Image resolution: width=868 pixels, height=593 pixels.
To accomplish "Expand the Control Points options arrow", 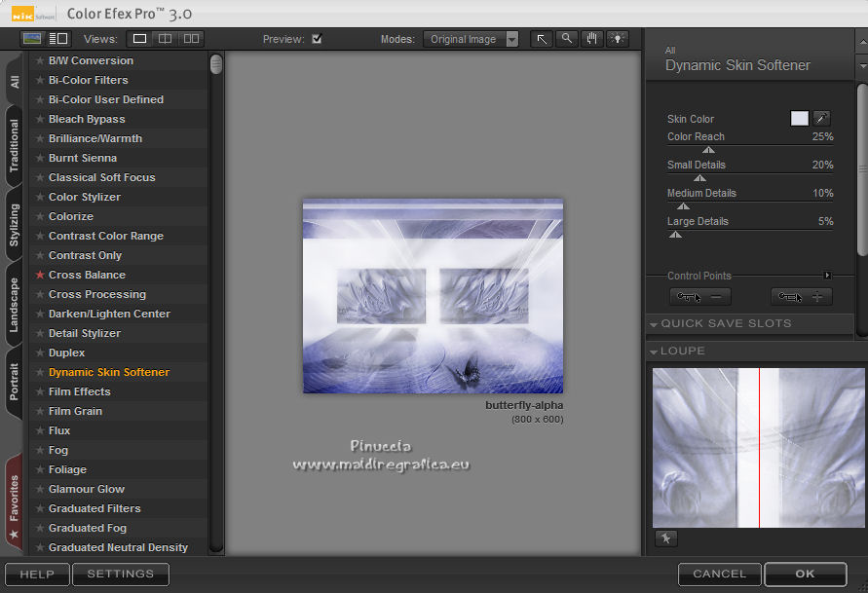I will 827,276.
